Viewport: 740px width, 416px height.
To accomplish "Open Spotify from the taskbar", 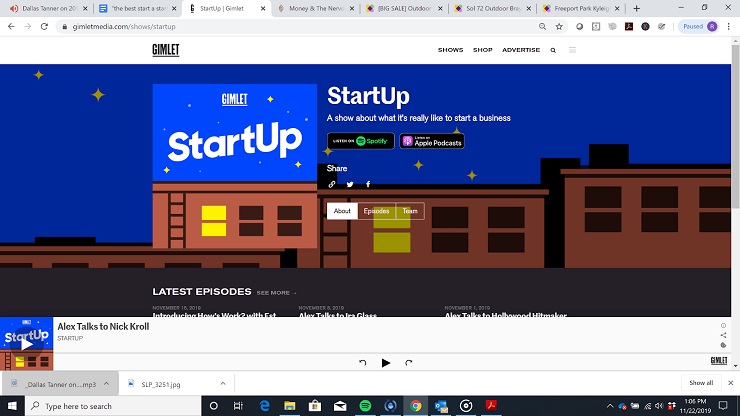I will pyautogui.click(x=365, y=406).
